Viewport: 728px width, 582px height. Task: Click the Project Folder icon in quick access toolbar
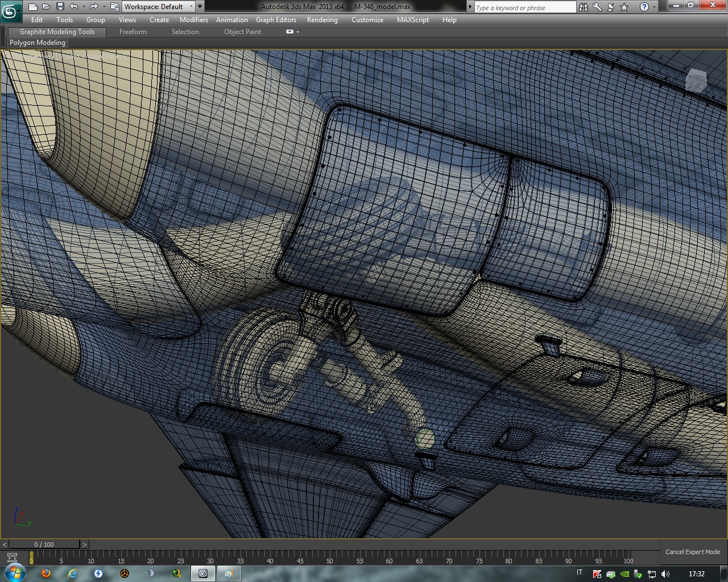click(x=114, y=7)
